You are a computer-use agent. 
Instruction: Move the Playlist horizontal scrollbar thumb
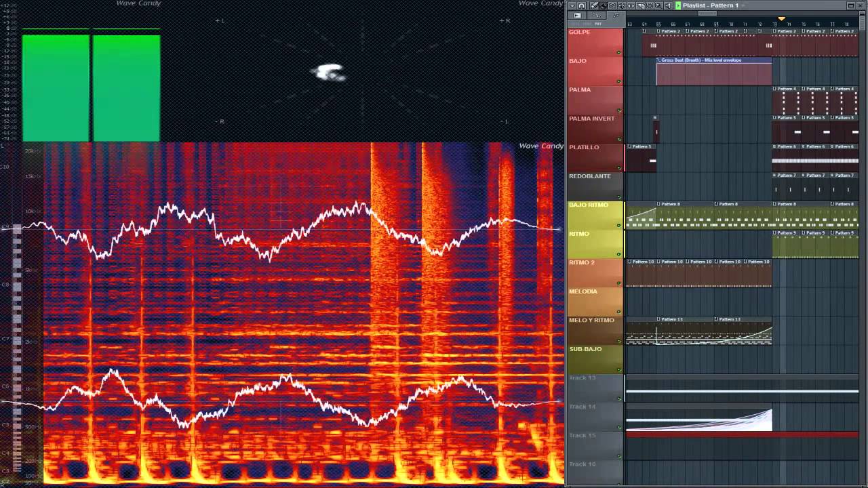(707, 13)
